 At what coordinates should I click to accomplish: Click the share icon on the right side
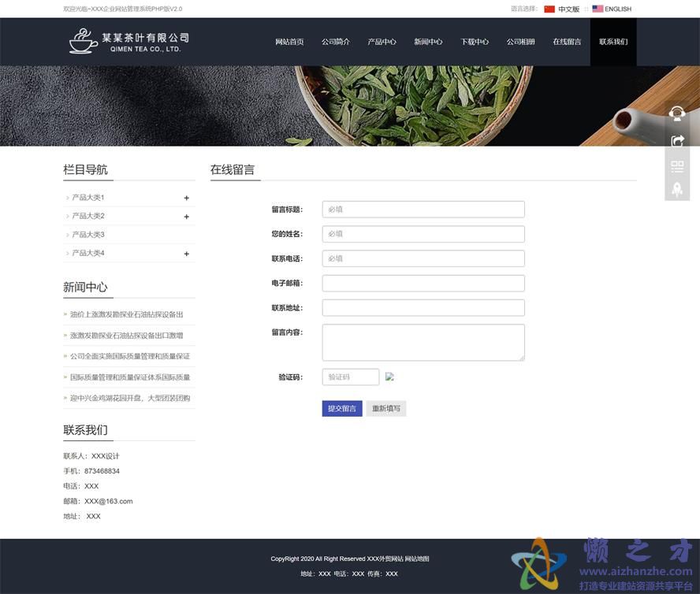[677, 140]
